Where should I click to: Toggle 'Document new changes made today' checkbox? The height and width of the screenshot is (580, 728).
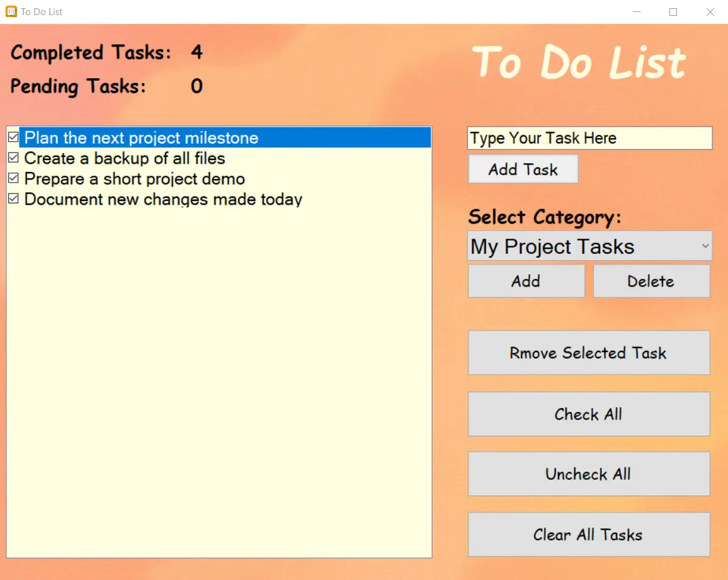click(13, 199)
